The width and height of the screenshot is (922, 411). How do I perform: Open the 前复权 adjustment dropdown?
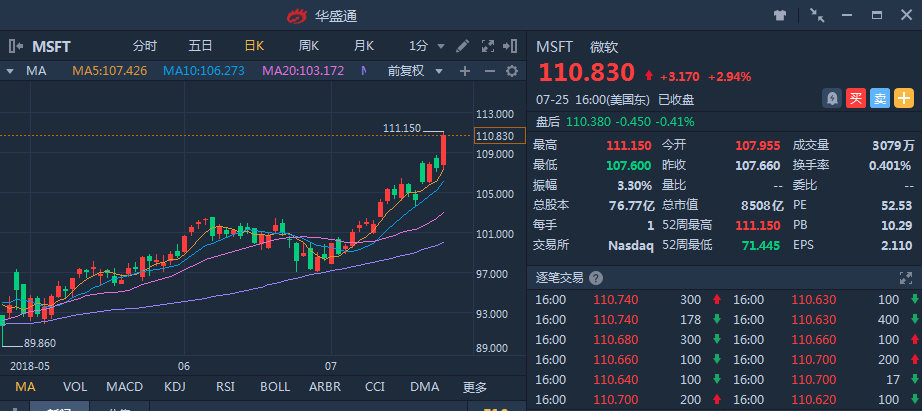415,71
